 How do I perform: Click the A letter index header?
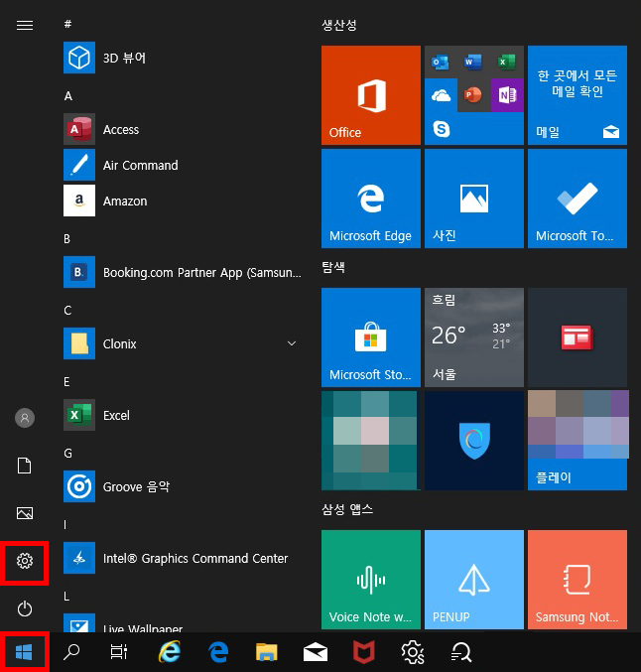[68, 95]
